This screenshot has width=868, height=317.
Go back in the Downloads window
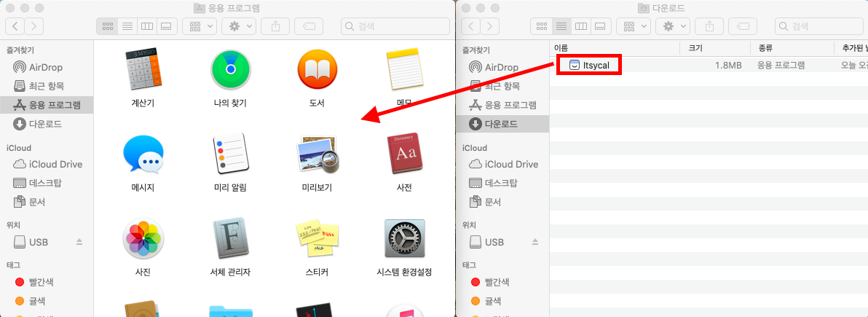[471, 26]
